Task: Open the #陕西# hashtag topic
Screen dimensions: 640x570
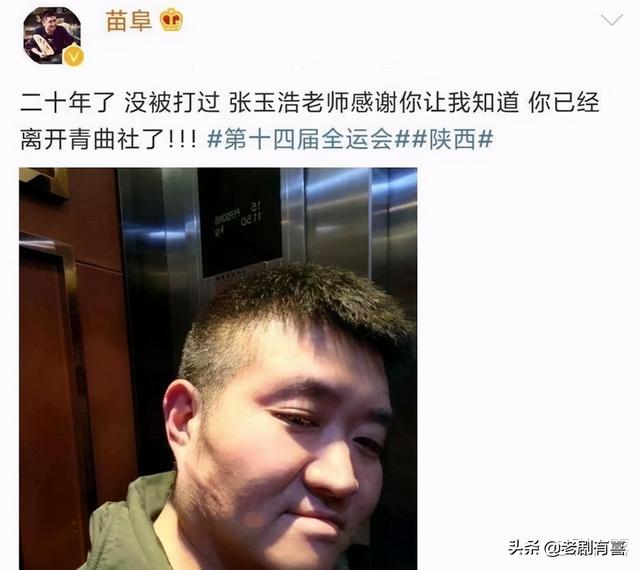Action: click(452, 139)
